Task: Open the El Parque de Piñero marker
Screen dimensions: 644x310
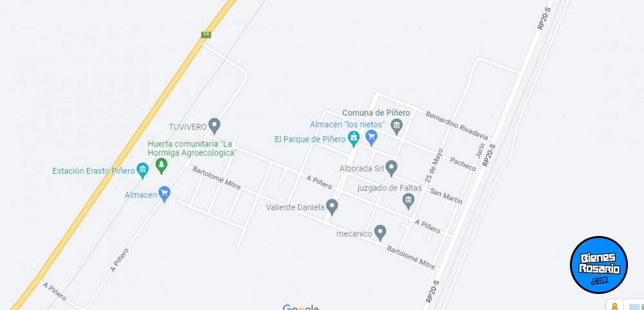Action: [354, 139]
